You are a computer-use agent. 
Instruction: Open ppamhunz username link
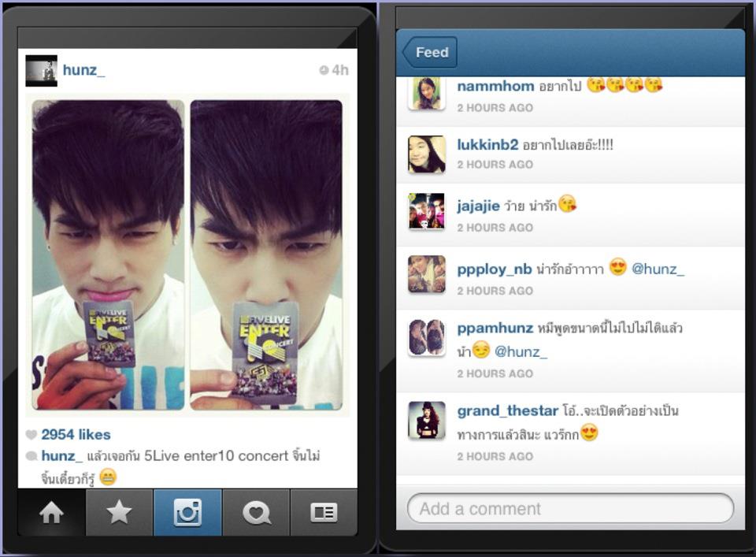[495, 328]
